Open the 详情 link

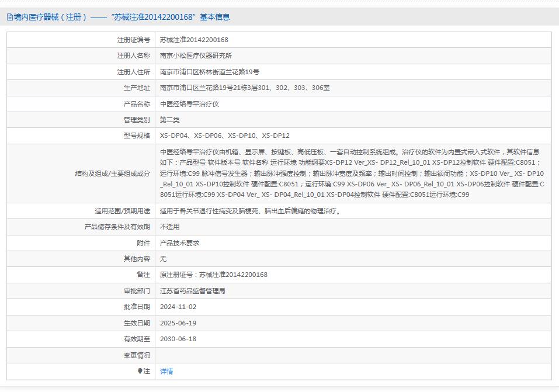[166, 371]
